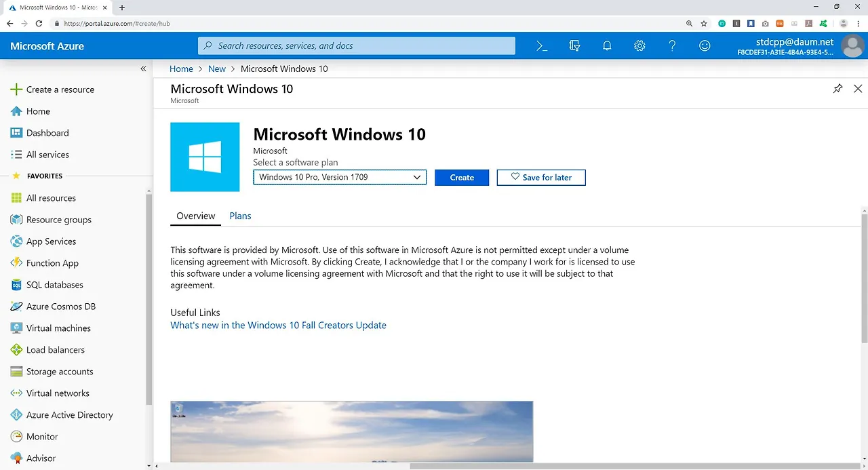Focus the Search resources, services, and docs box
This screenshot has width=868, height=470.
pyautogui.click(x=357, y=46)
